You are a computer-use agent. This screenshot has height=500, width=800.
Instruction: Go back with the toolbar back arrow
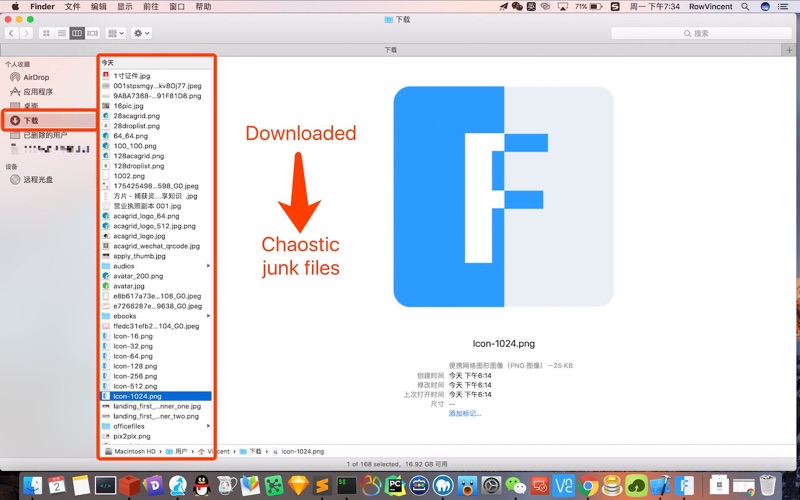tap(12, 33)
